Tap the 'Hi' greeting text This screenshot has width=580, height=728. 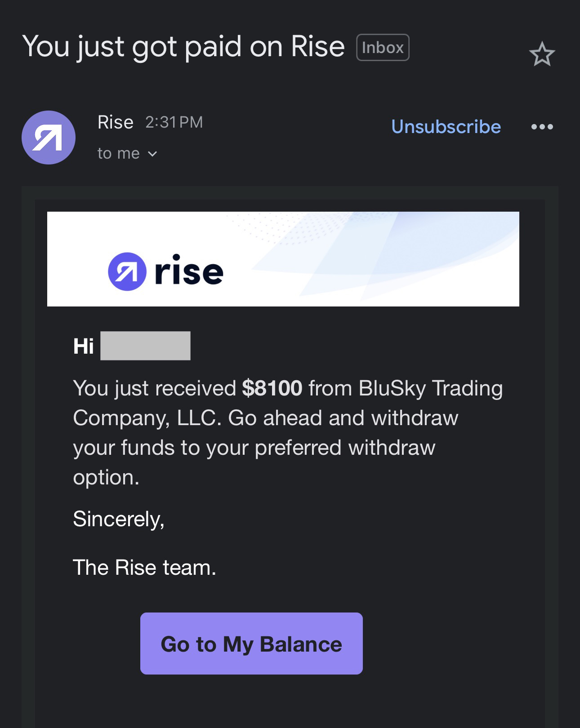pyautogui.click(x=84, y=346)
